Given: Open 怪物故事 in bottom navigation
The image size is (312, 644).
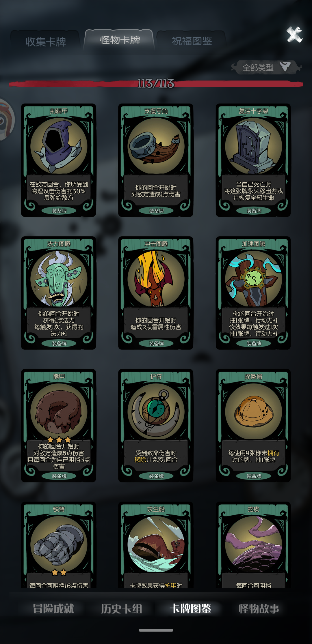Looking at the screenshot, I should click(x=259, y=609).
